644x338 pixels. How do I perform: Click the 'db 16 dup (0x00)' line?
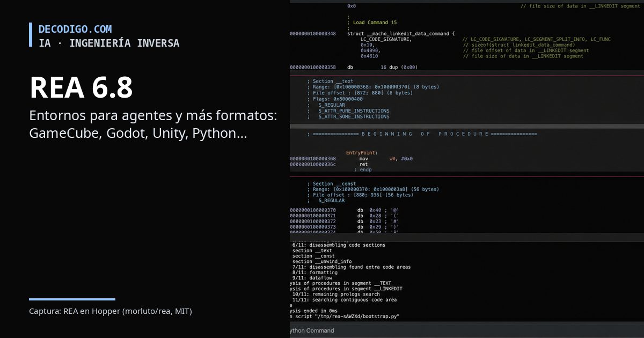[x=382, y=68]
